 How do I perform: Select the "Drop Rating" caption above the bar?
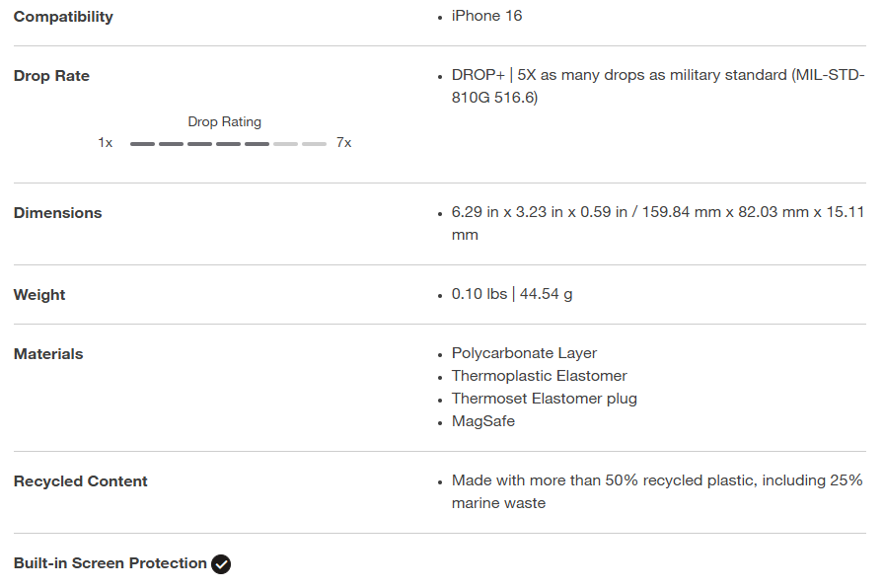(x=225, y=122)
